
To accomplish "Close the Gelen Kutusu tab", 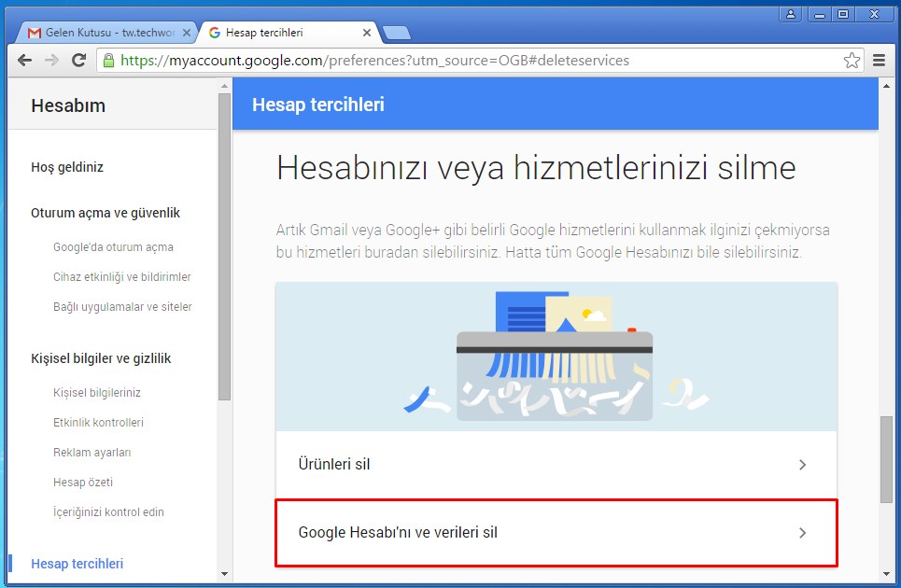I will pos(187,33).
